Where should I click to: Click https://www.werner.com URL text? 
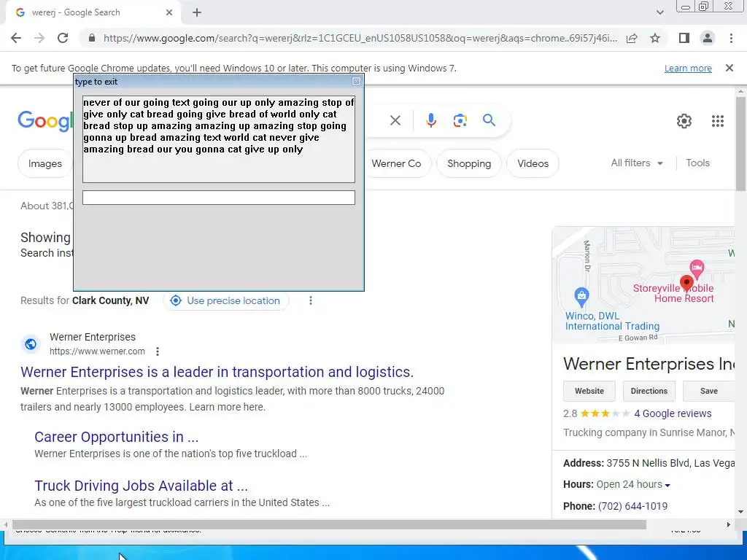coord(97,351)
